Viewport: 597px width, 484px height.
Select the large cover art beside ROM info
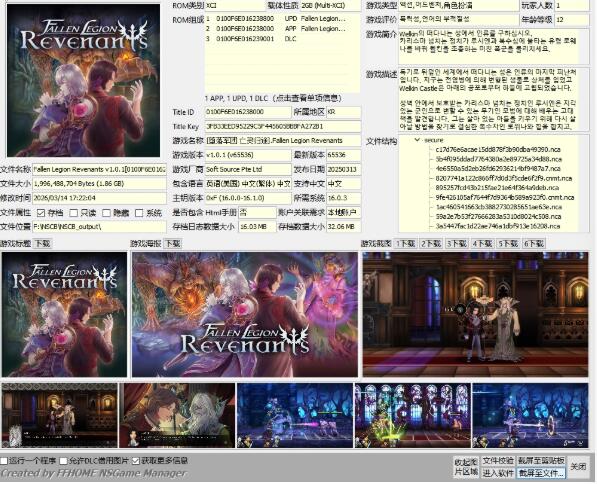83,80
